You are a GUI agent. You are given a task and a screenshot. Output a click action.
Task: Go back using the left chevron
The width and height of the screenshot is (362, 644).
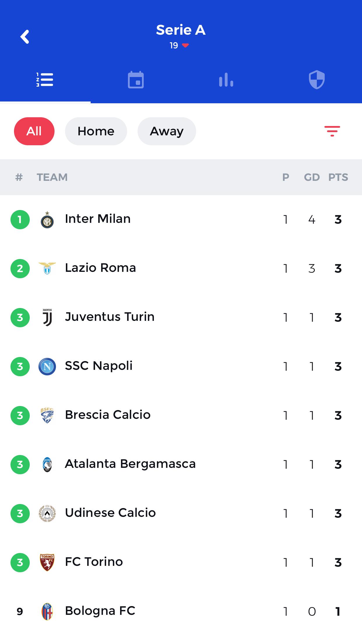[25, 37]
